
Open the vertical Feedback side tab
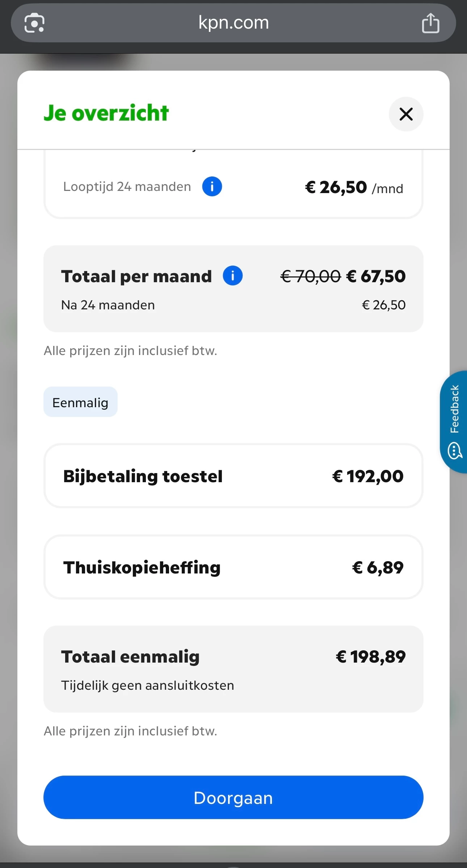click(x=454, y=409)
